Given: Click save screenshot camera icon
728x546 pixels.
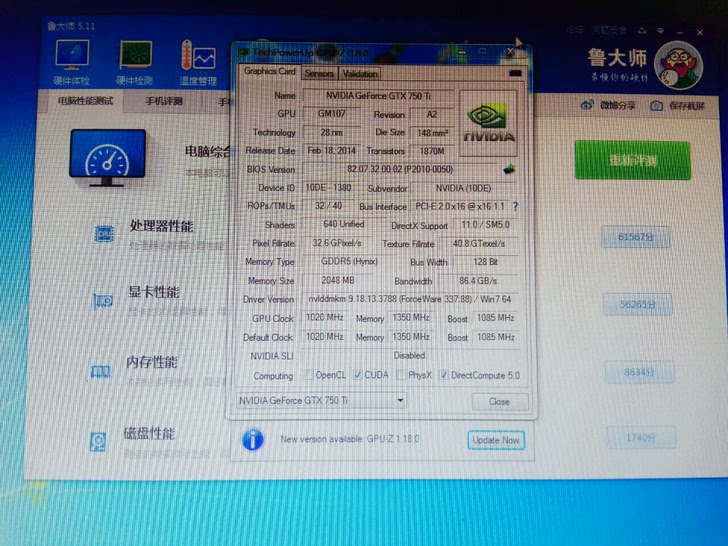Looking at the screenshot, I should (656, 106).
